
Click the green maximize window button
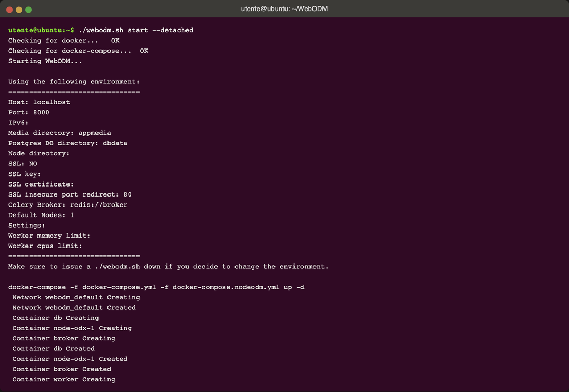tap(28, 10)
